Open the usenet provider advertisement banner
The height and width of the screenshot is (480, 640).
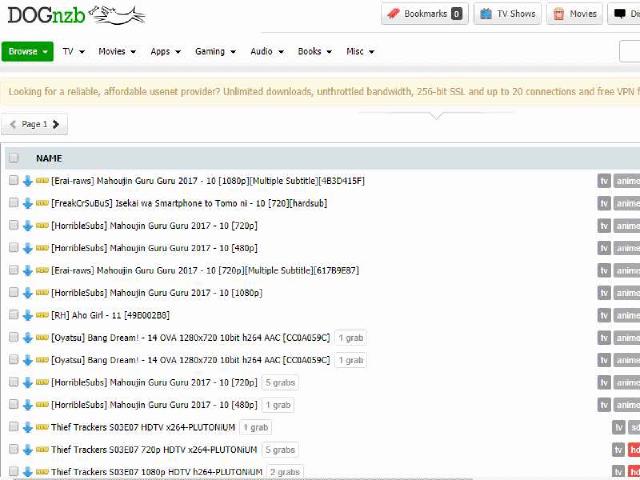pos(320,91)
